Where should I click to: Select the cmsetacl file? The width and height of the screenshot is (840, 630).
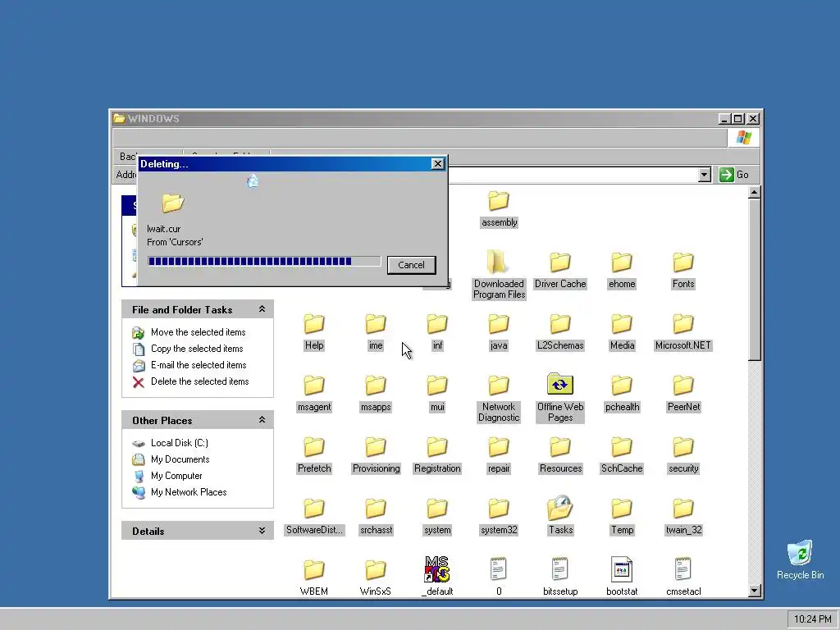pos(683,577)
